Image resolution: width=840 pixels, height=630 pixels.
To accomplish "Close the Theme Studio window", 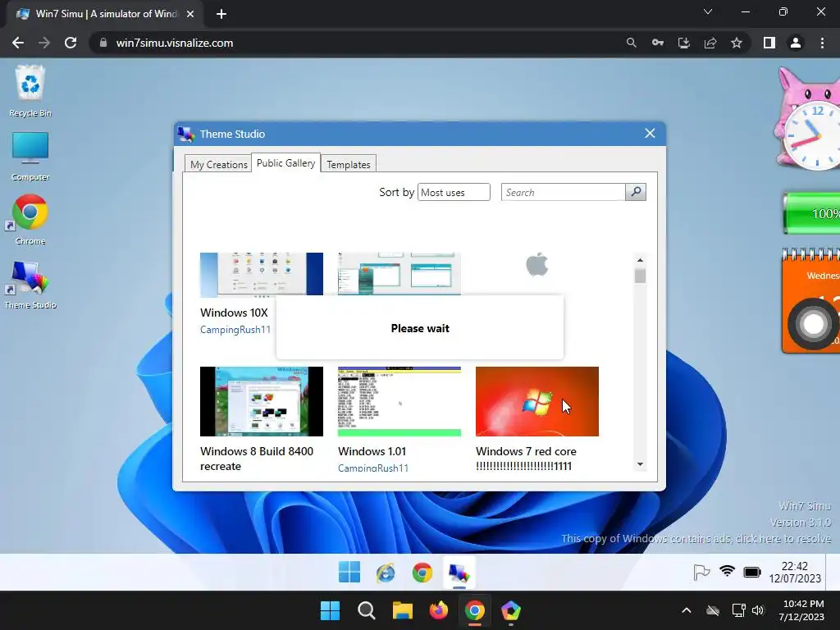I will tap(650, 134).
